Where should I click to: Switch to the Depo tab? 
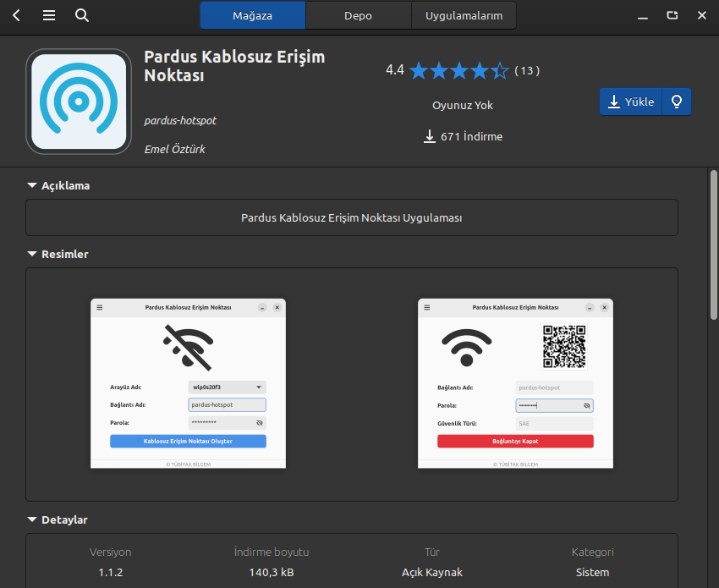point(358,15)
